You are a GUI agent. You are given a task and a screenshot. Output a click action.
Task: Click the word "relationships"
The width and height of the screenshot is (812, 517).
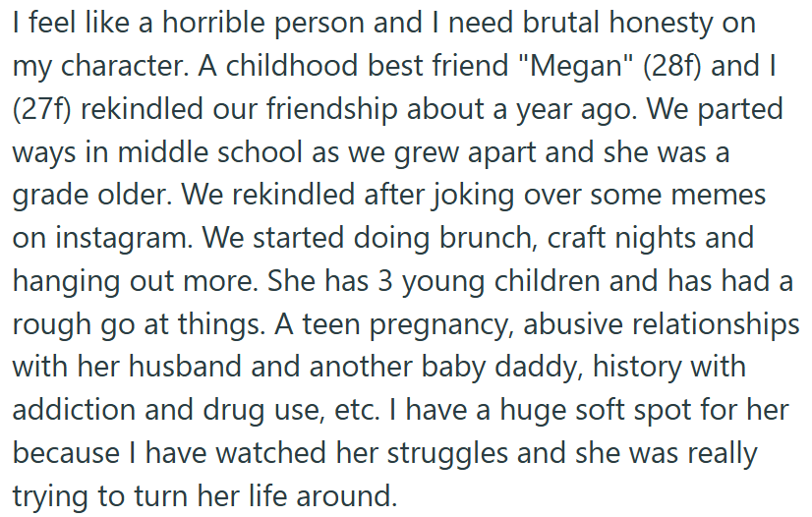[716, 325]
